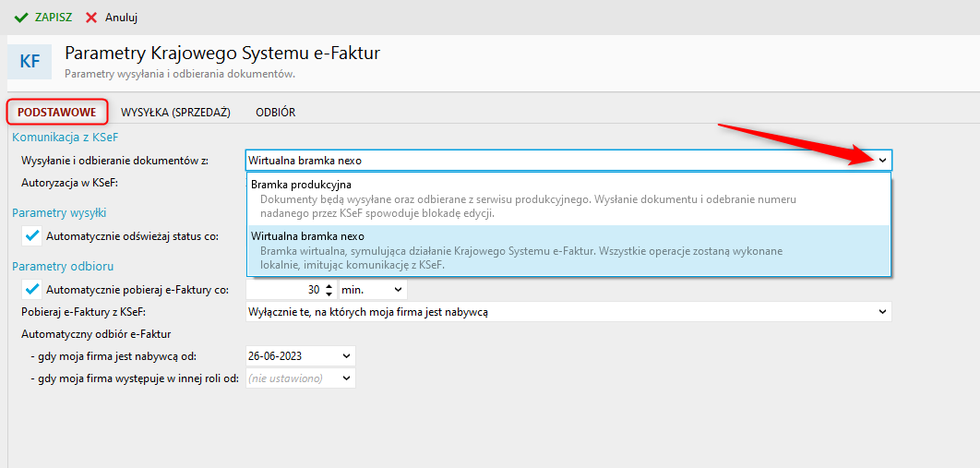Open the date picker showing 26-06-2023

(x=346, y=355)
